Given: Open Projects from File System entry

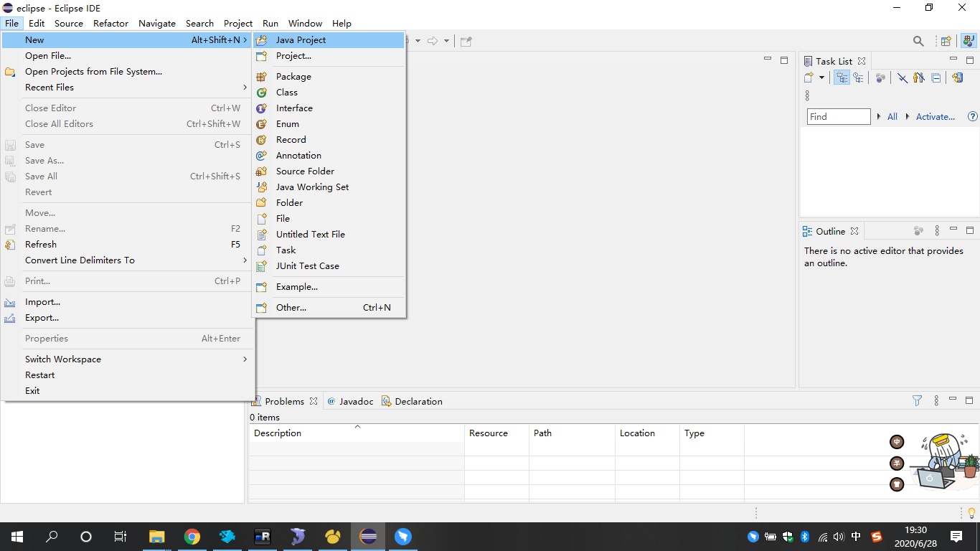Looking at the screenshot, I should coord(127,72).
